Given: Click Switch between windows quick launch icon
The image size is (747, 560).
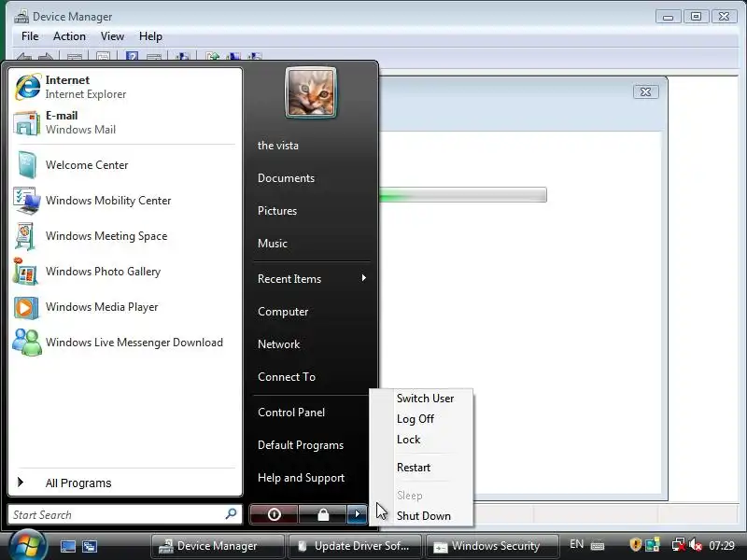Looking at the screenshot, I should tap(89, 546).
